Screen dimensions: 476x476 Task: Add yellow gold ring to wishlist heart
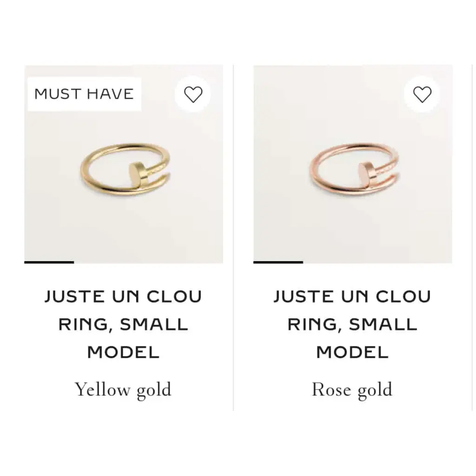[193, 94]
